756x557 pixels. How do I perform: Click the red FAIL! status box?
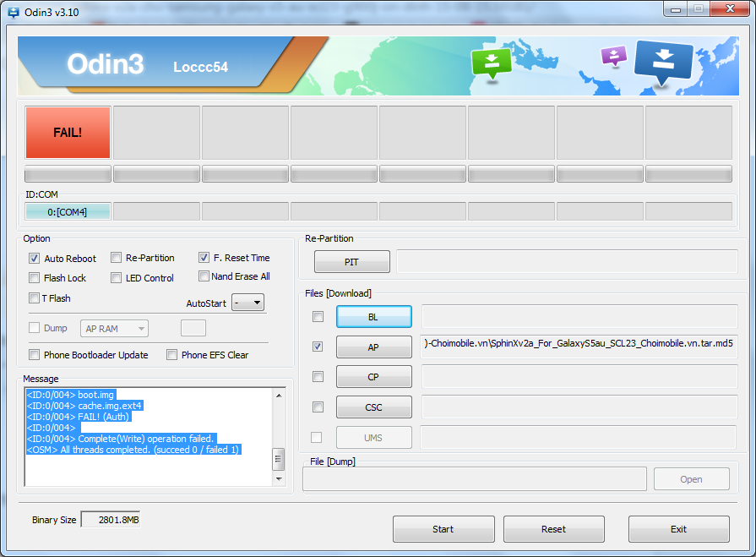click(x=68, y=133)
